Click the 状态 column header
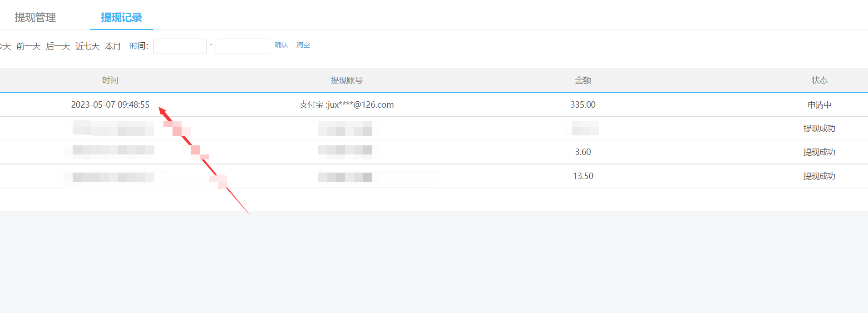 pyautogui.click(x=819, y=80)
